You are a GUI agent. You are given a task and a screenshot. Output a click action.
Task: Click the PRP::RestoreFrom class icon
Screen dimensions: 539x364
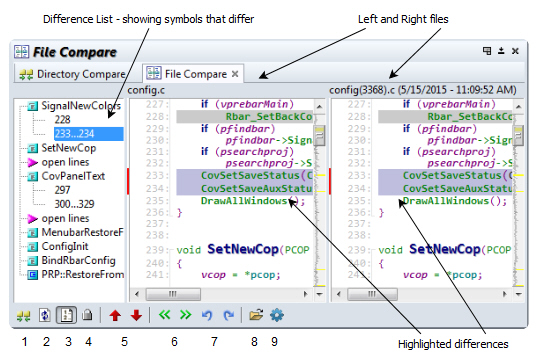click(33, 275)
